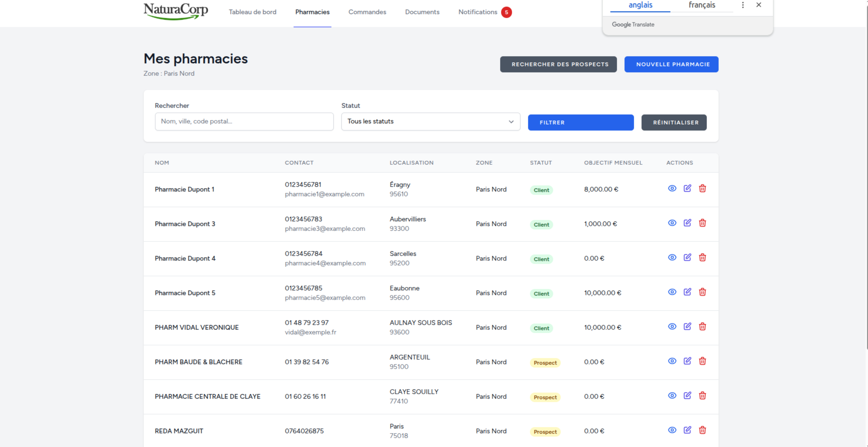Open Google Translate options menu
Viewport: 868px width, 447px height.
click(x=743, y=5)
